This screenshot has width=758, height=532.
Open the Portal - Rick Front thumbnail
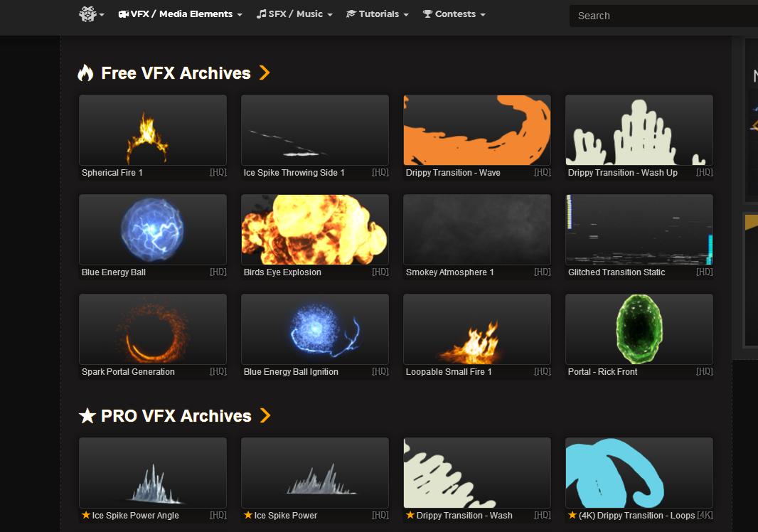[639, 329]
